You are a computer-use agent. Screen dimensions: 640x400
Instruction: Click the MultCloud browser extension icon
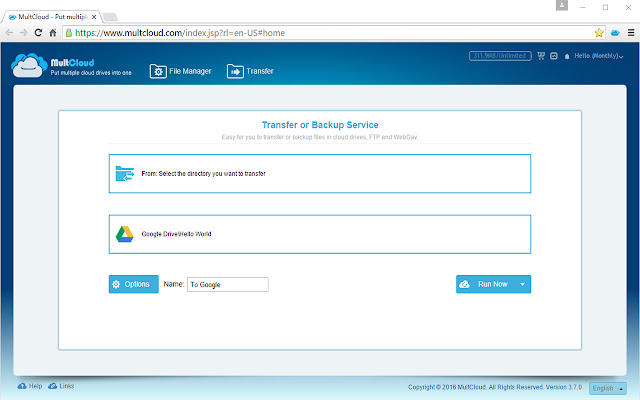tap(615, 33)
